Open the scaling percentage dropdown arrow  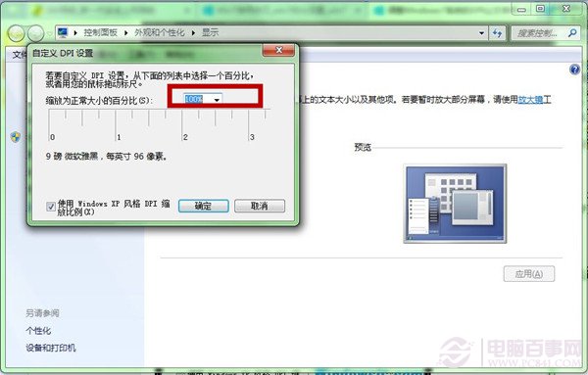[217, 100]
